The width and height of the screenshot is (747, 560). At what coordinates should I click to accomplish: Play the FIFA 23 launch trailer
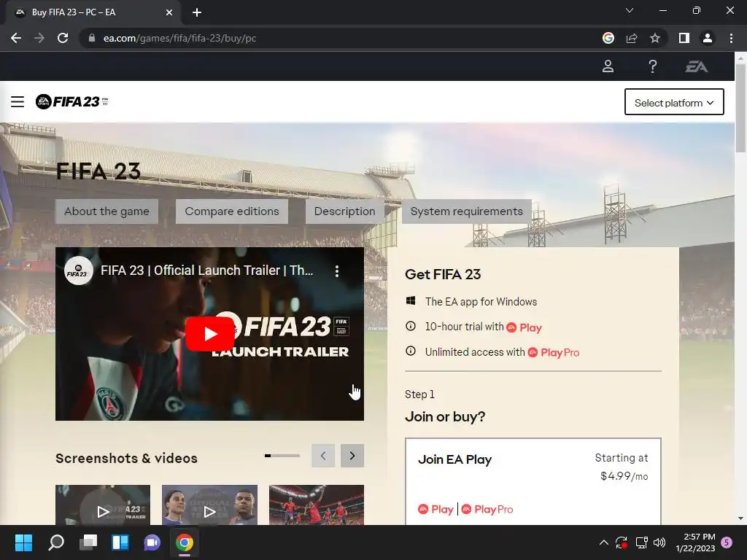pyautogui.click(x=209, y=334)
